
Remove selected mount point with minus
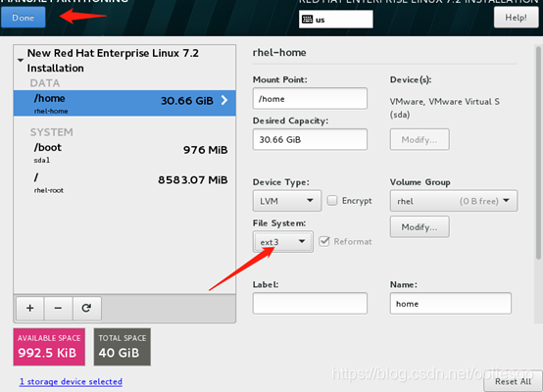tap(58, 308)
